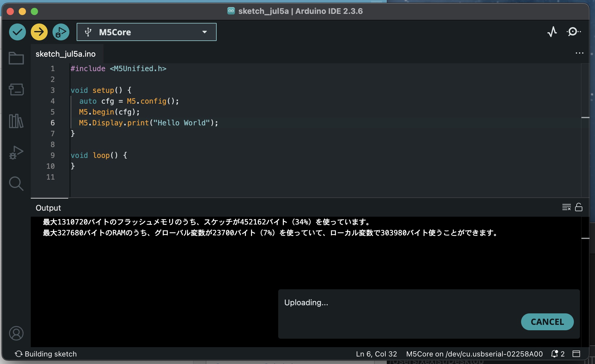Select the sketch_jul5a.ino tab
Image resolution: width=595 pixels, height=364 pixels.
click(65, 54)
